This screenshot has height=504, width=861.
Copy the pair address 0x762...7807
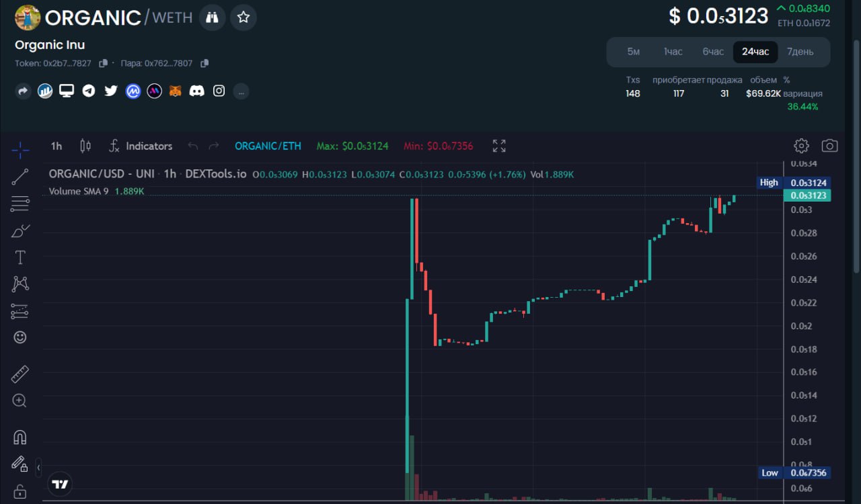click(204, 63)
